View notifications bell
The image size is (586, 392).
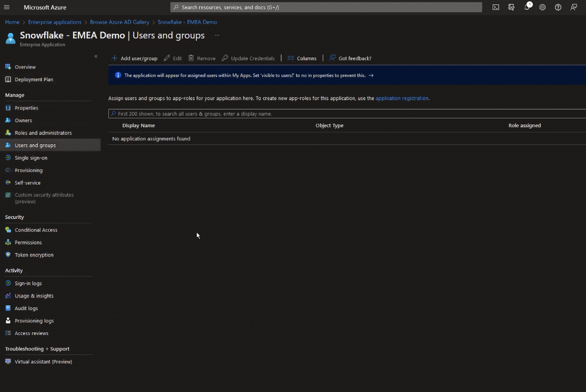pyautogui.click(x=527, y=7)
